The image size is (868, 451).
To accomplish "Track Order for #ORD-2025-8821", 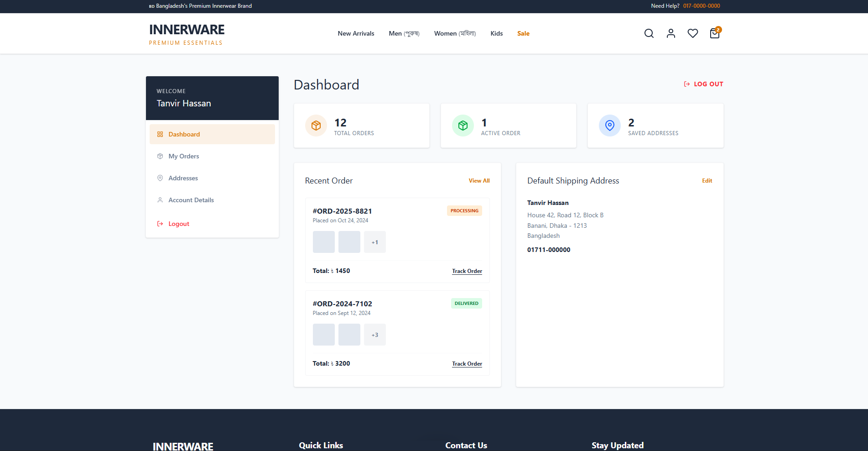I will [467, 271].
